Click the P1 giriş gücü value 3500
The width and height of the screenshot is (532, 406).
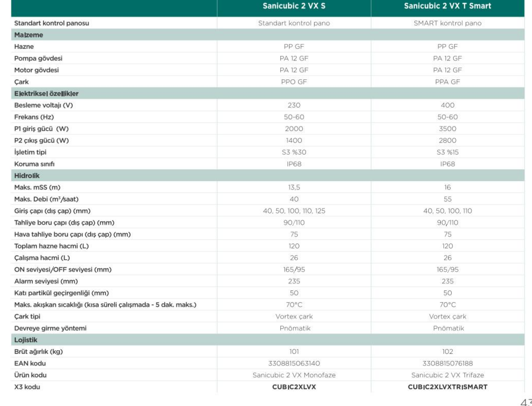coord(447,129)
